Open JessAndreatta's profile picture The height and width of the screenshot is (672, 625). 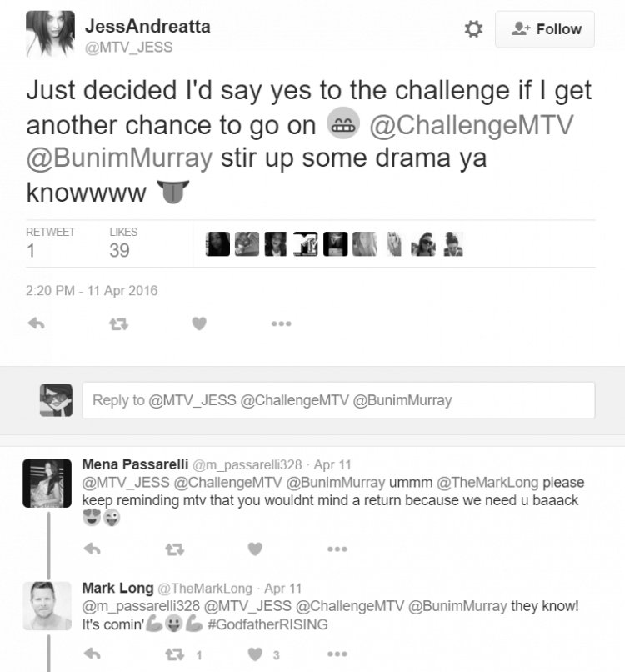click(50, 33)
